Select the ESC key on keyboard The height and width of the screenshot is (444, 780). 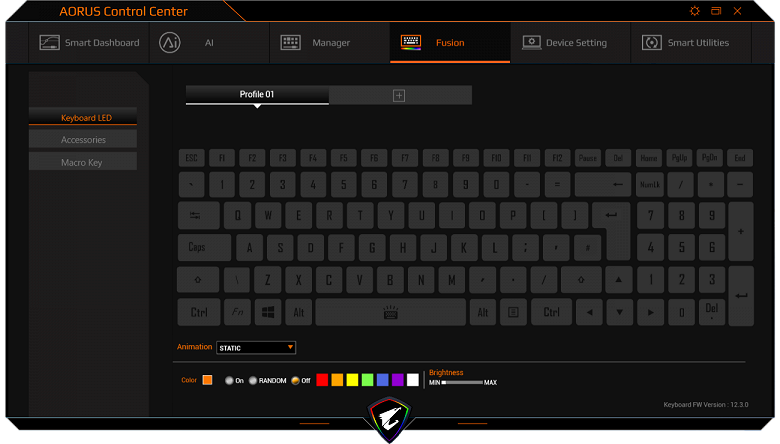[192, 158]
